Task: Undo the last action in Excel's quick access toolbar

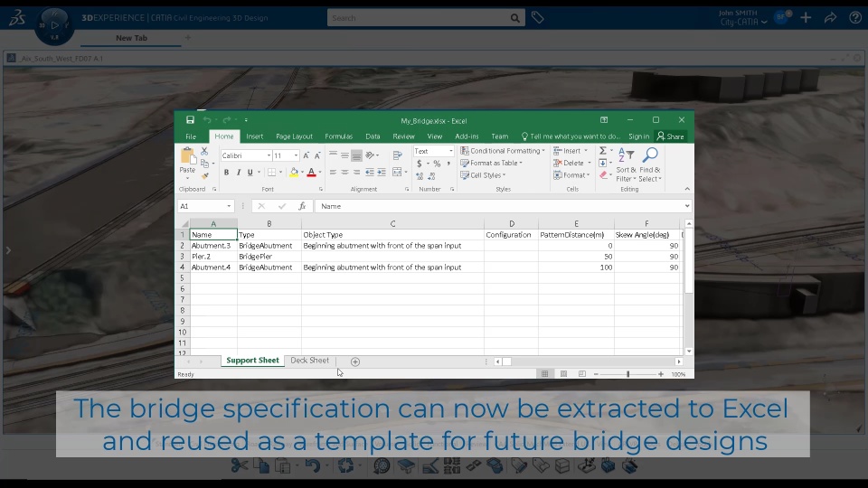Action: coord(206,120)
